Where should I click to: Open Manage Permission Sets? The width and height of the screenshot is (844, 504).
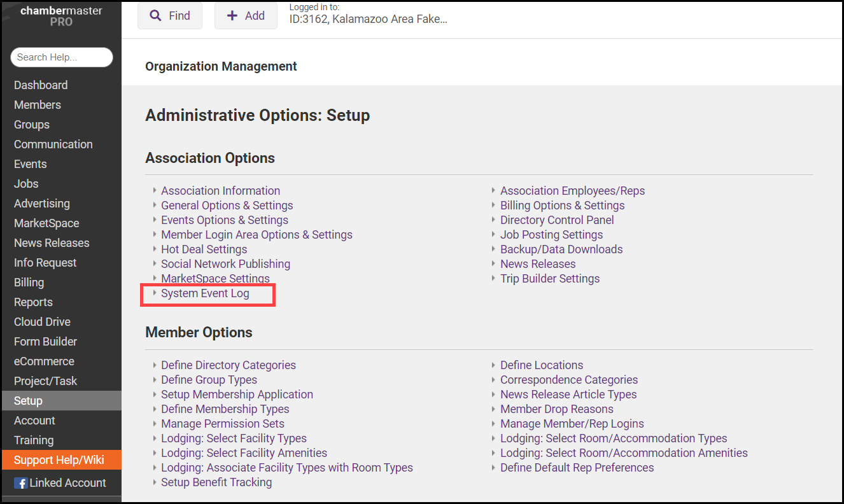point(222,424)
